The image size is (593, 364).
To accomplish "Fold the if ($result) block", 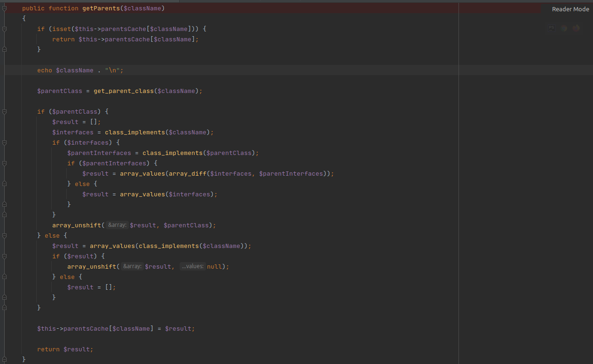I will click(x=4, y=256).
